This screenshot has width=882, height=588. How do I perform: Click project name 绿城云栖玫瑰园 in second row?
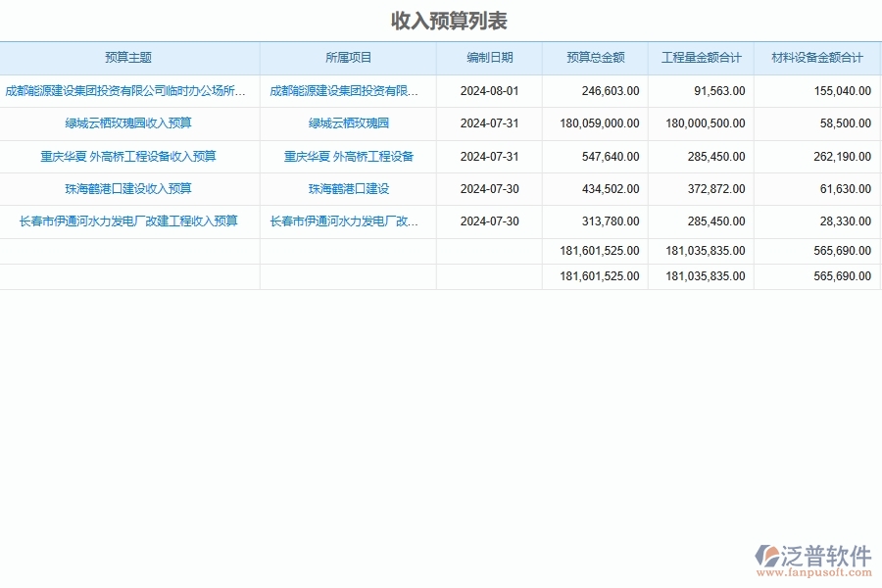point(347,122)
